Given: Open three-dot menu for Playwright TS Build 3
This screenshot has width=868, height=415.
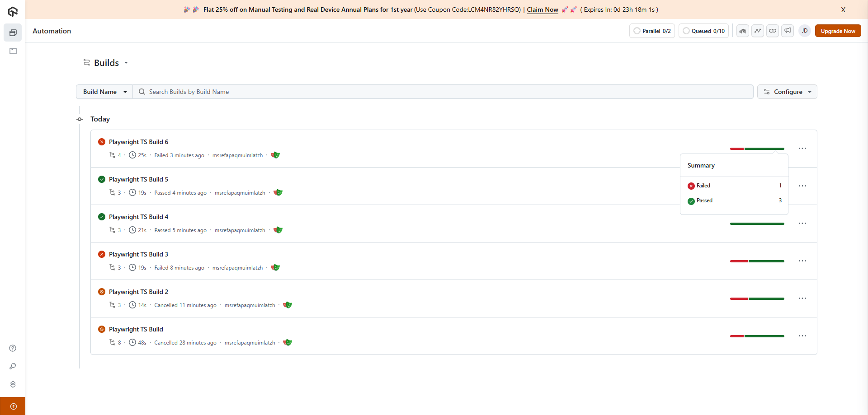Looking at the screenshot, I should [802, 261].
